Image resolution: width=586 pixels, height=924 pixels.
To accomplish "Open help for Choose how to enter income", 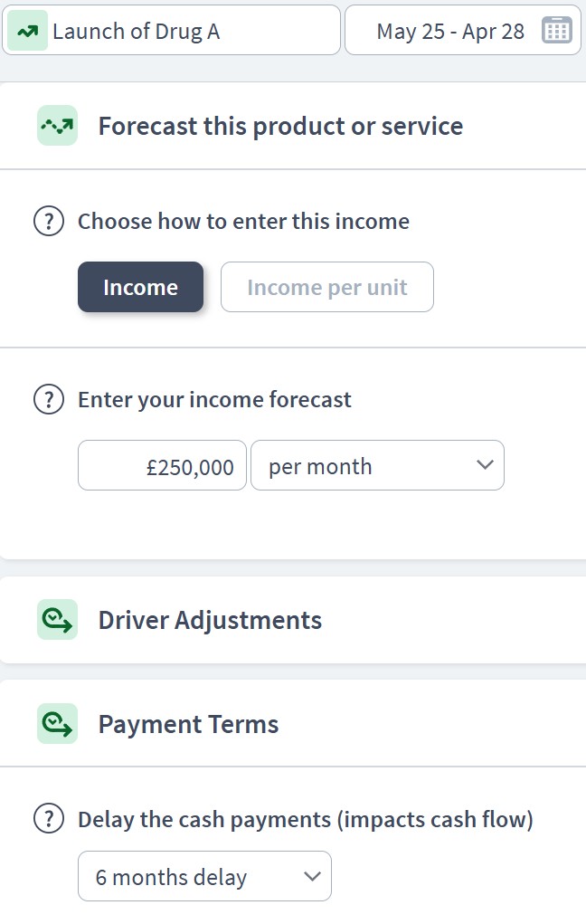I will click(49, 222).
